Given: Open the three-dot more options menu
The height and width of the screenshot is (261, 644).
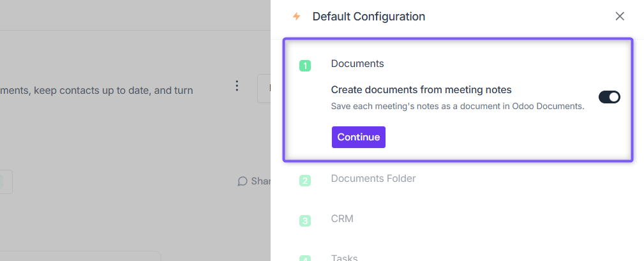Looking at the screenshot, I should tap(237, 86).
